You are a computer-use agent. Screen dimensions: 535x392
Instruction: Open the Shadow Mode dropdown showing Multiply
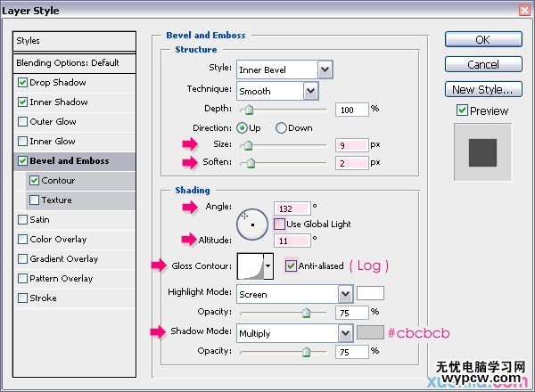294,333
